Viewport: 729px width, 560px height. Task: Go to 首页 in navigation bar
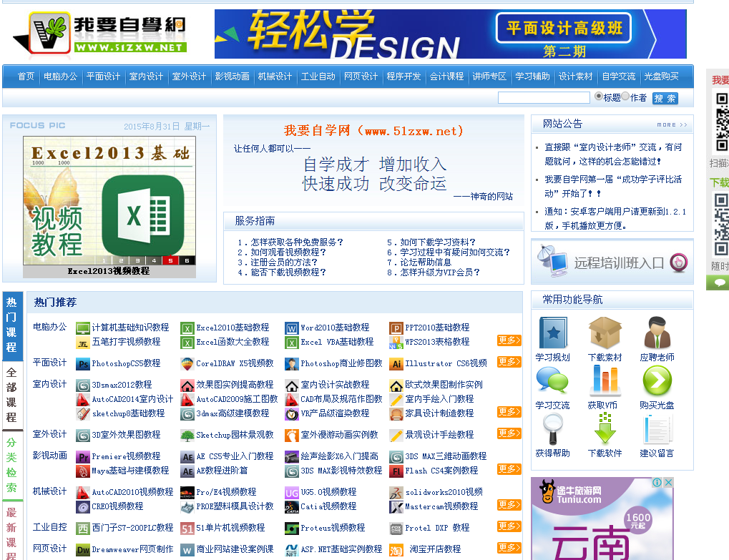[x=26, y=77]
